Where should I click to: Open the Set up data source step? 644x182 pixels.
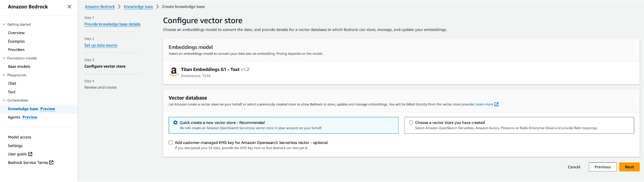pos(101,45)
